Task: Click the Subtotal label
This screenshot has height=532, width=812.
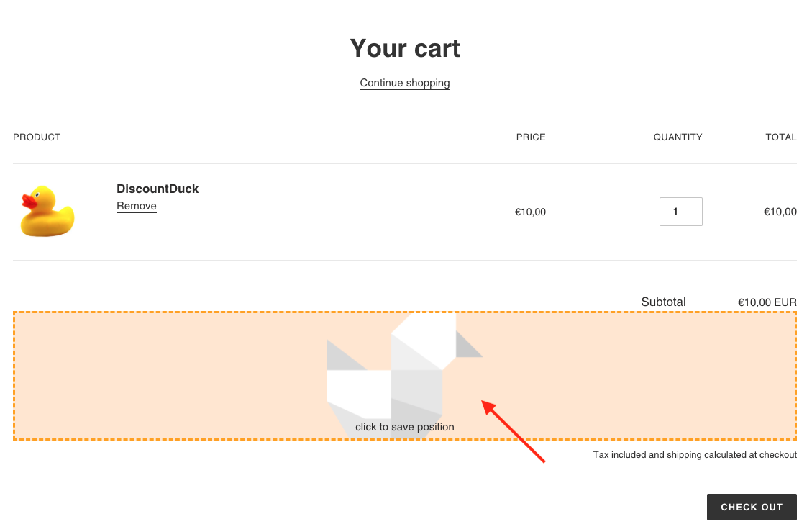Action: point(663,302)
